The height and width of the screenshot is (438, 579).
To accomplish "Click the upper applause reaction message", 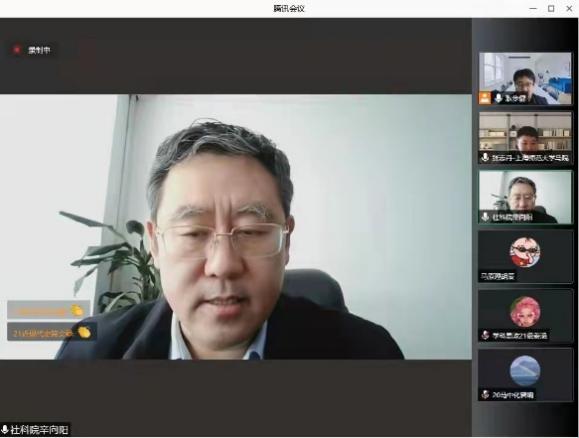I will (48, 310).
